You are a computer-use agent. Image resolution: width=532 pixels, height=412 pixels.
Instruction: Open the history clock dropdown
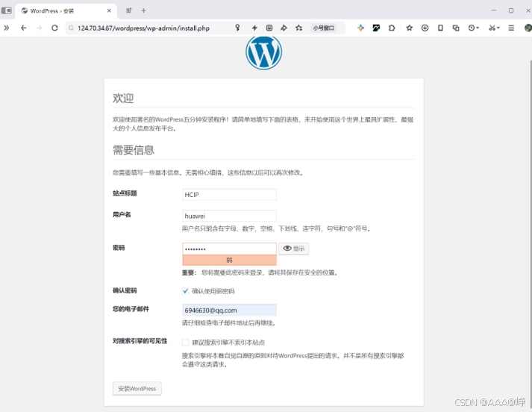473,28
